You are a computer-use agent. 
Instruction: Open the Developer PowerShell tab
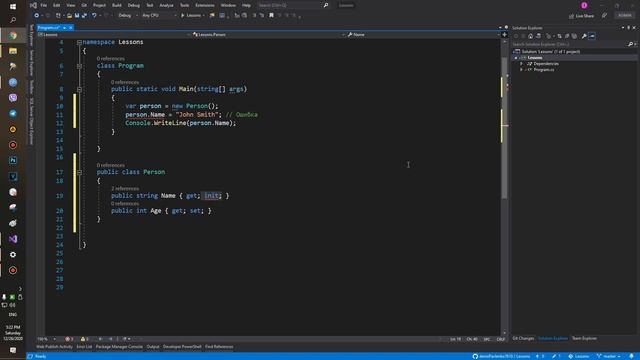click(182, 347)
